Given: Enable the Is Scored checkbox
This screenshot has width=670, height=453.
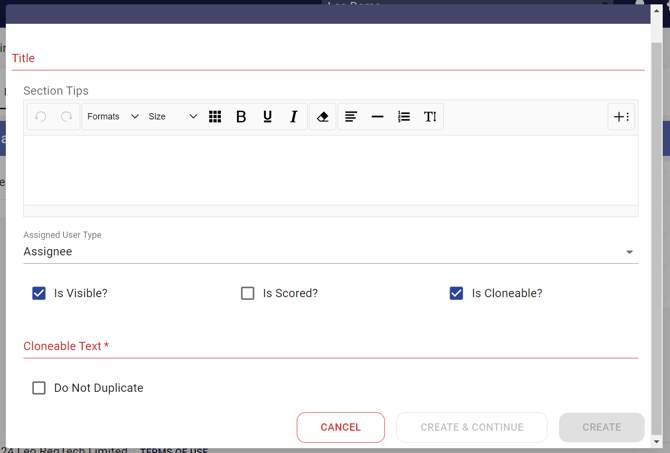Looking at the screenshot, I should click(x=248, y=293).
